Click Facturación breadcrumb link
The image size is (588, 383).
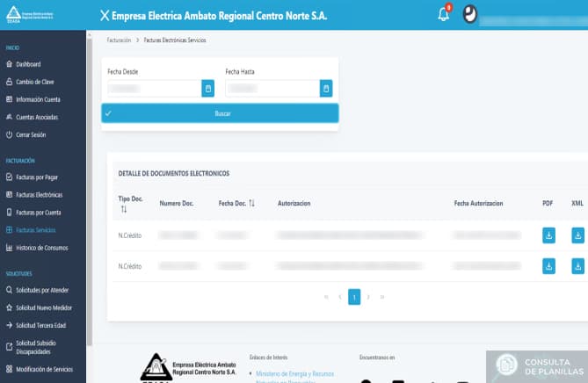click(x=119, y=40)
